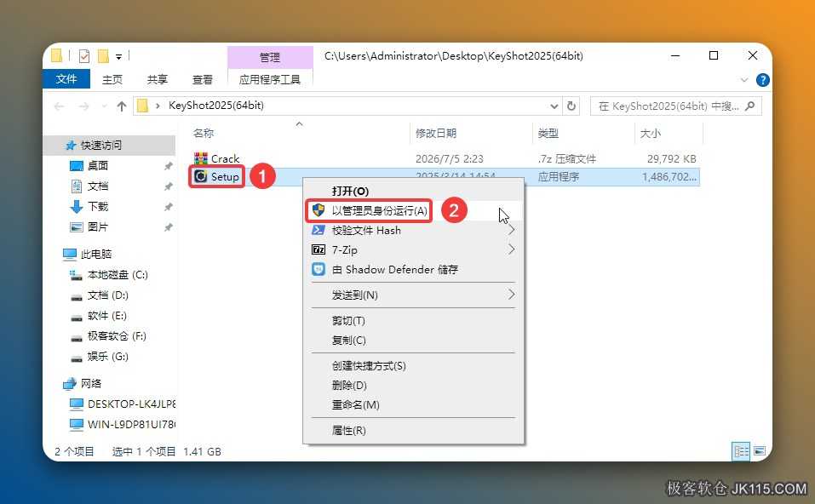
Task: Open the 查看 View ribbon tab
Action: pos(202,79)
